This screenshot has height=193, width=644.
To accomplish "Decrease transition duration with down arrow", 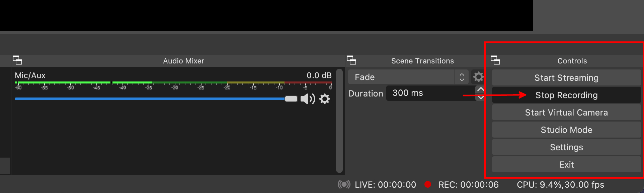I will click(481, 98).
